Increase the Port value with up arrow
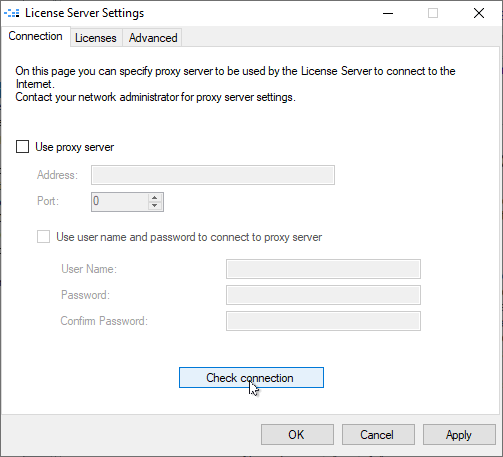503x457 pixels. pyautogui.click(x=154, y=198)
